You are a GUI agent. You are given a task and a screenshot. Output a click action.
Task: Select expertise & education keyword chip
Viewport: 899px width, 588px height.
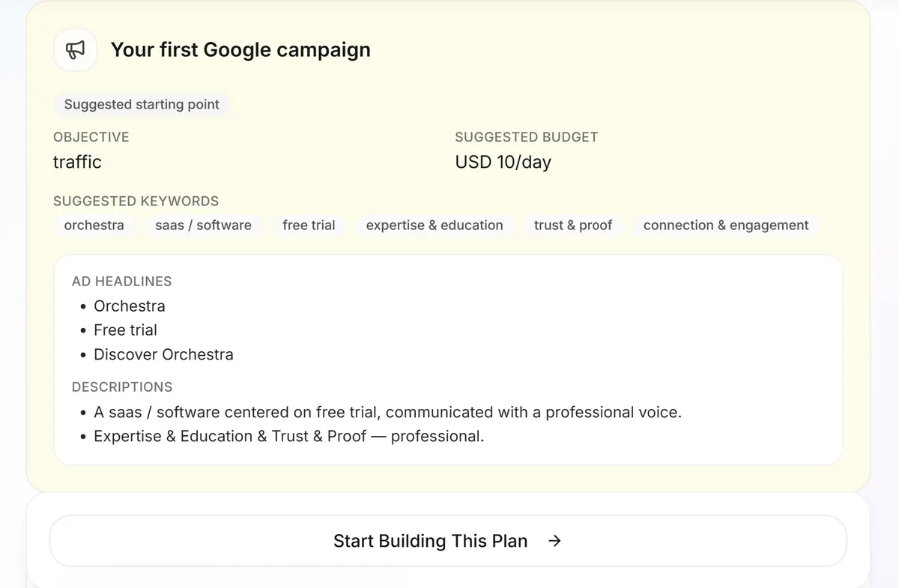click(x=435, y=225)
